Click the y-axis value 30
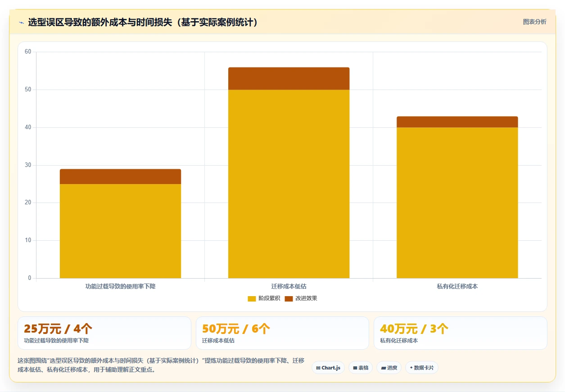Viewport: 565px width, 392px height. [x=28, y=165]
